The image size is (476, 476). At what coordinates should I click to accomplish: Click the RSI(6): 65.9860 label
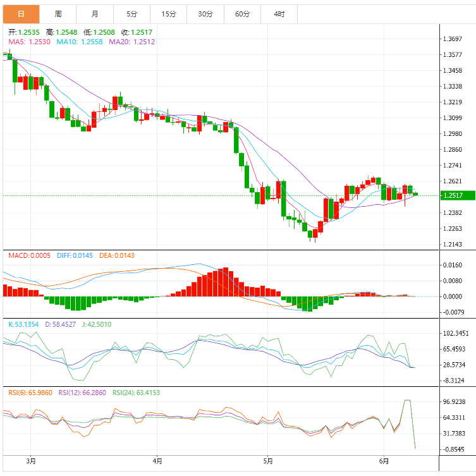[30, 393]
